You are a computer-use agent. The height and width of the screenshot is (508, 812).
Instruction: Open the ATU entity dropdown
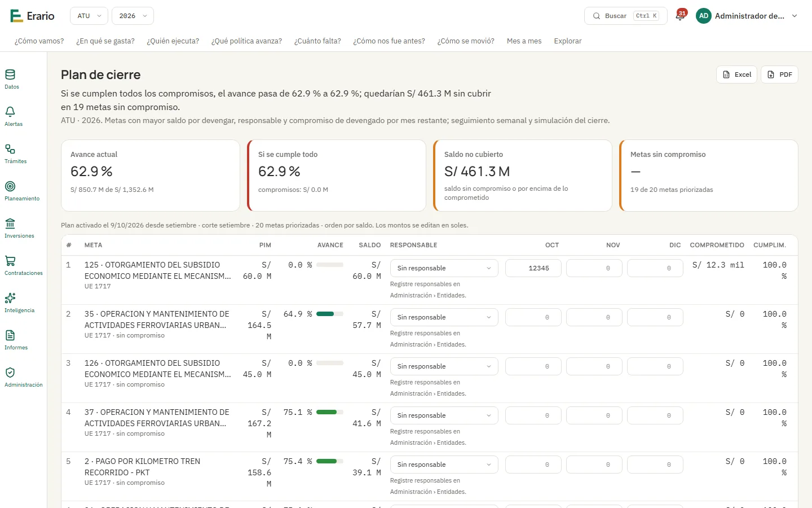(x=89, y=16)
